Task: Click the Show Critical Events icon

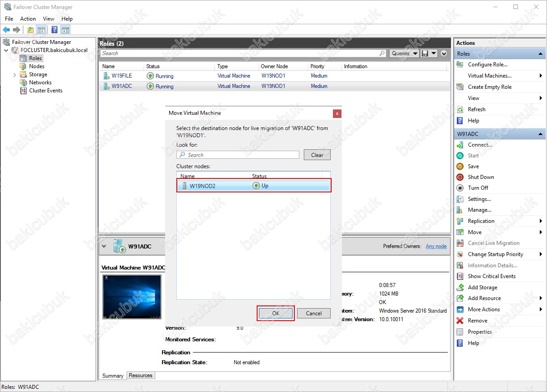Action: [x=460, y=276]
